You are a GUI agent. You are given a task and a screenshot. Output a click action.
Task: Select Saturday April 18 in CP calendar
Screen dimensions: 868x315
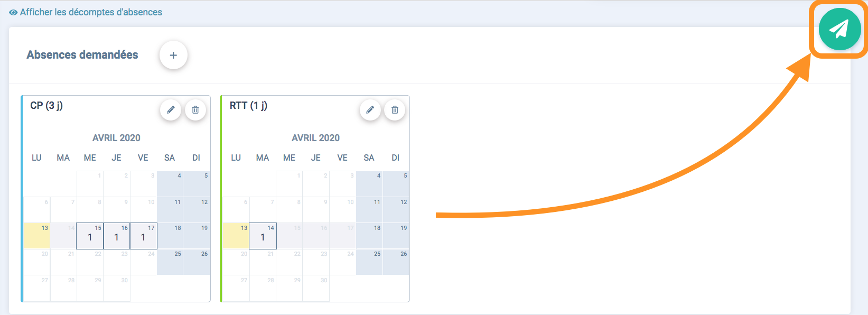(170, 236)
